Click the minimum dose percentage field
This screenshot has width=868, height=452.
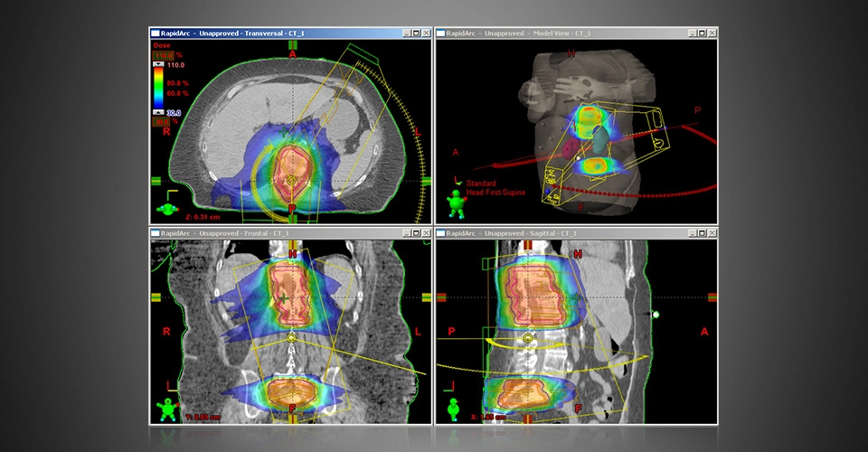pyautogui.click(x=159, y=122)
